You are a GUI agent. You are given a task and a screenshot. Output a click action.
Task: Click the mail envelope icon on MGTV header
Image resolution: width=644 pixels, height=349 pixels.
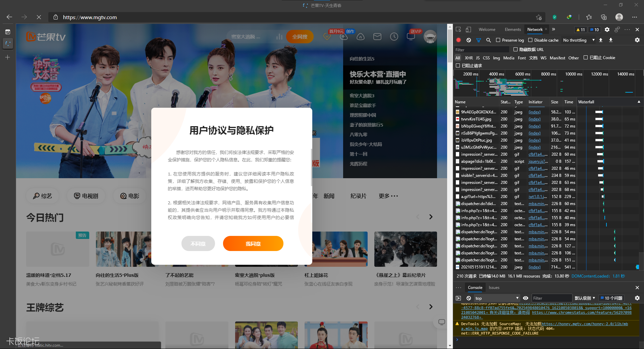tap(377, 37)
